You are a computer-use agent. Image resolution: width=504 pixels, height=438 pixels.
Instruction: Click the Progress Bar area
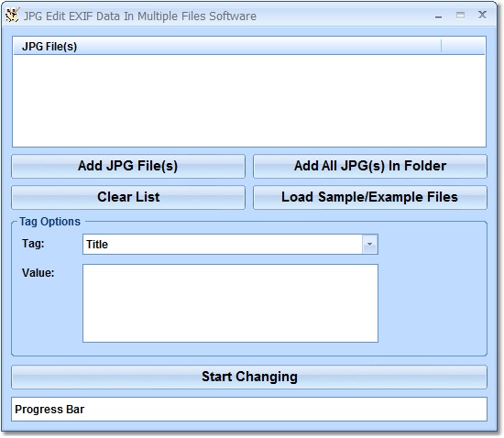[249, 409]
